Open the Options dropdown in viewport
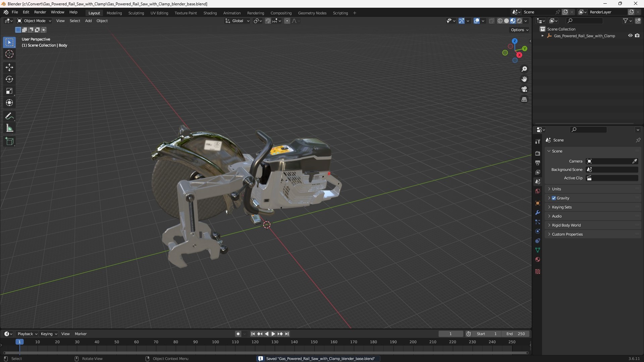 519,30
